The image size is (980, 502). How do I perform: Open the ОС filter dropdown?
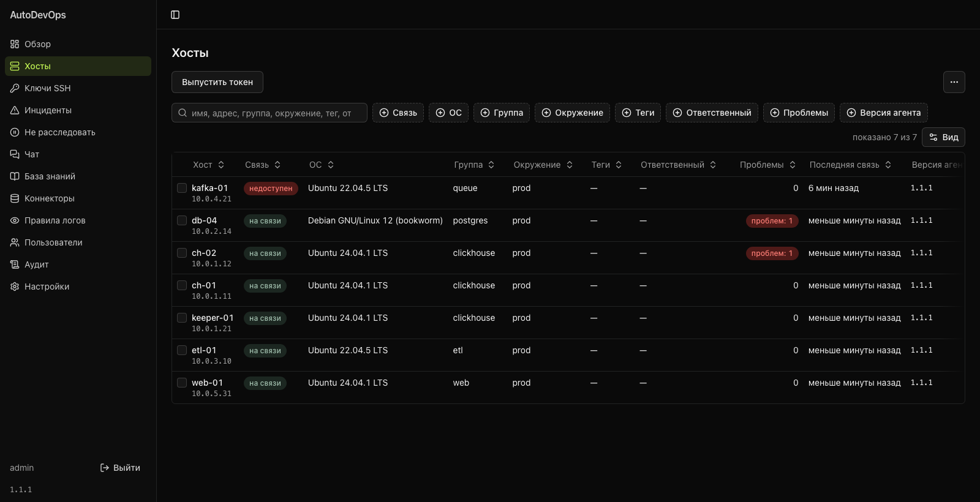[448, 113]
